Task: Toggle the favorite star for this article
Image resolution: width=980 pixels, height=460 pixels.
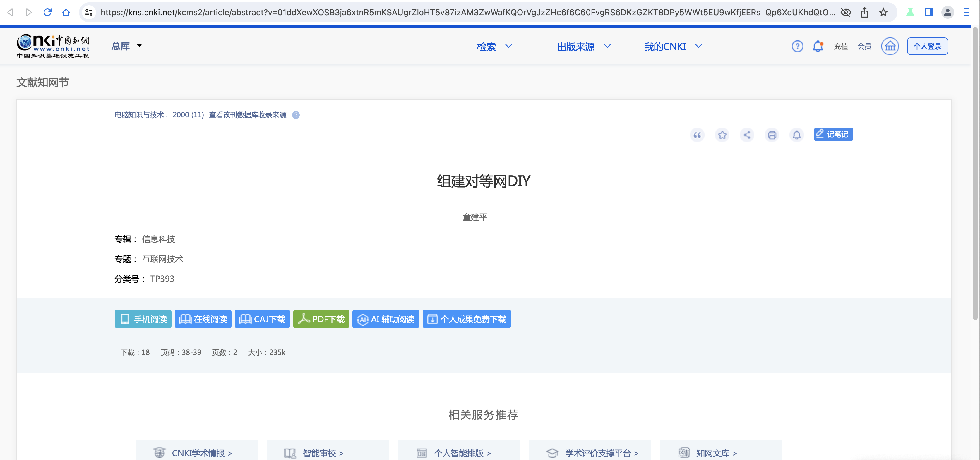Action: tap(722, 135)
